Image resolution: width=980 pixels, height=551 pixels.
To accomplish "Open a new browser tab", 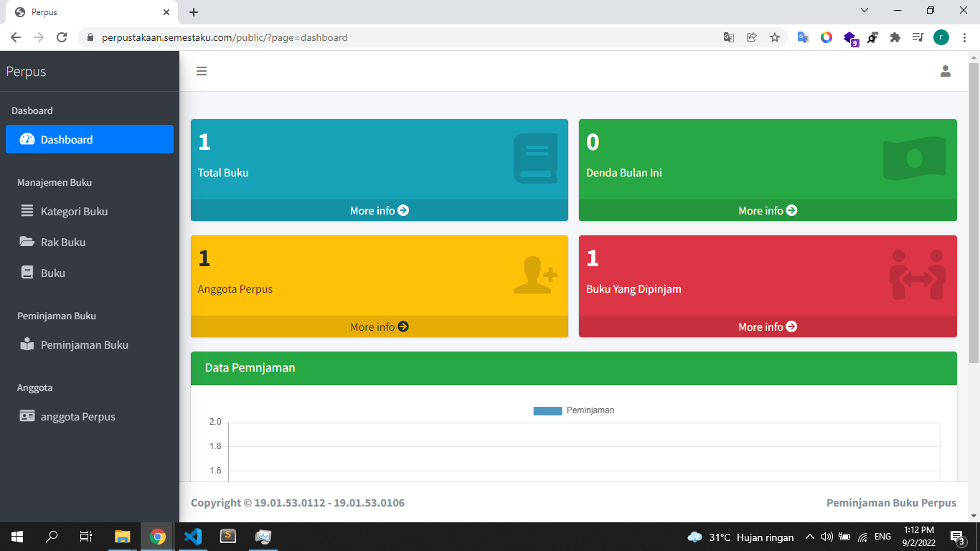I will tap(194, 12).
